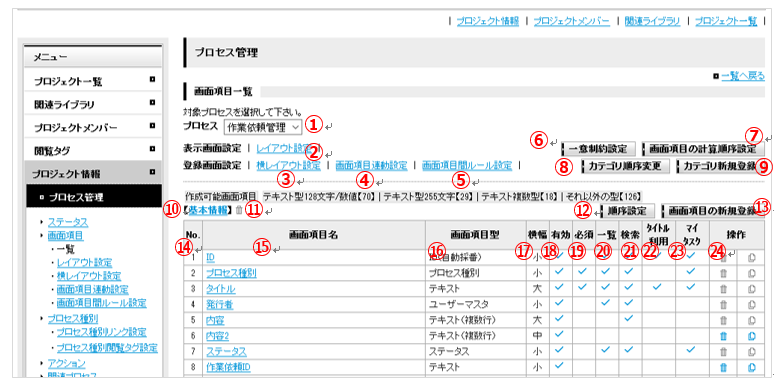
Task: Click square icon beside sidebar プロジェクトメンバー
Action: click(153, 126)
